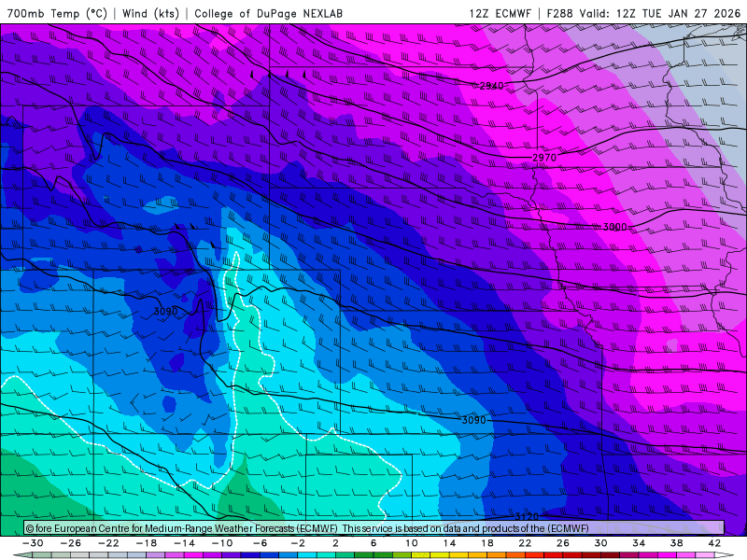Select the -18 colorbar value
Viewport: 747px width, 560px height.
[147, 543]
